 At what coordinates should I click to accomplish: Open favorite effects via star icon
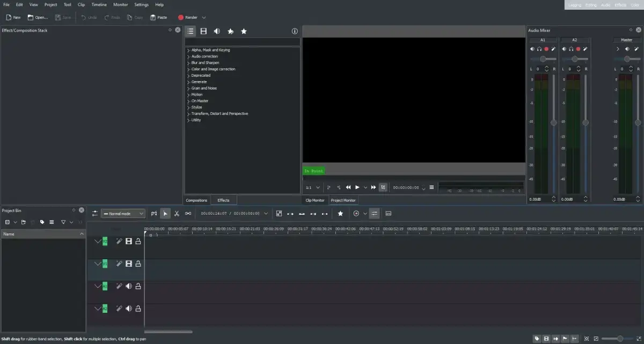point(244,31)
